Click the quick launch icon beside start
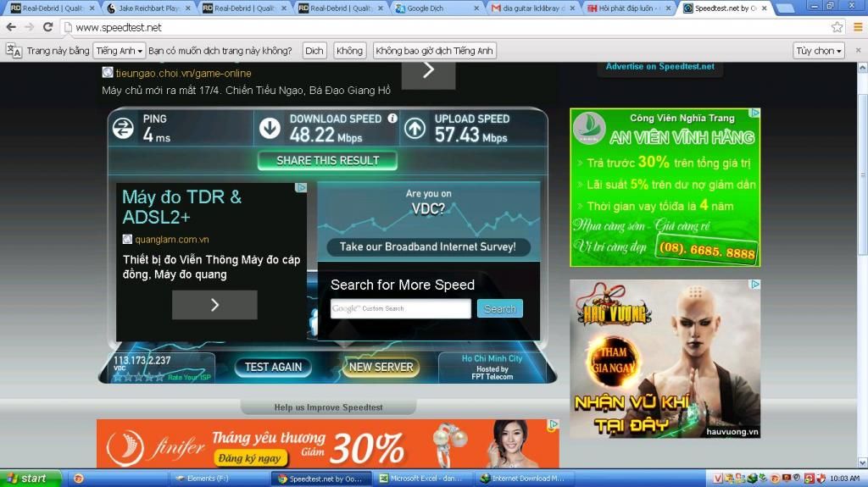 (x=79, y=479)
